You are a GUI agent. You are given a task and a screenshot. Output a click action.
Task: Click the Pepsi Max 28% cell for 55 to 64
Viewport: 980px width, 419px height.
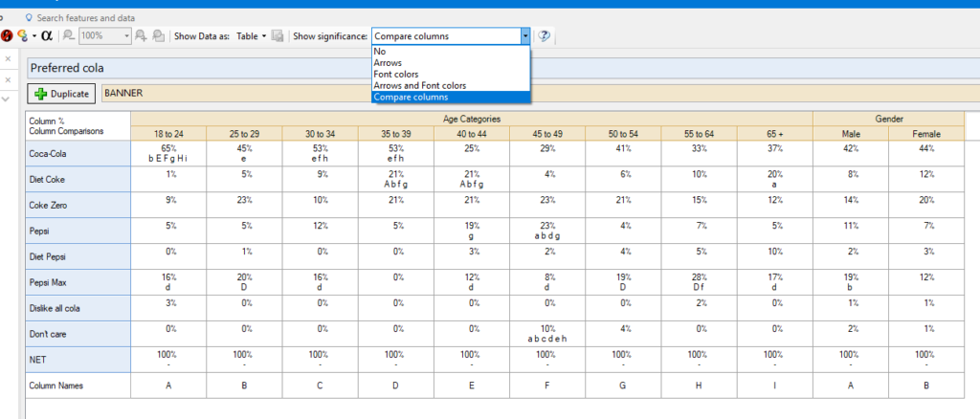[x=699, y=282]
